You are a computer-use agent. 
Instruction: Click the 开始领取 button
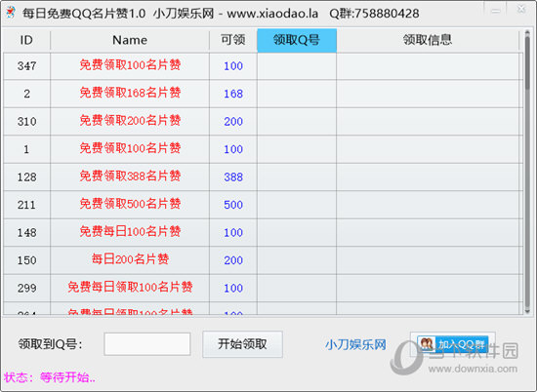pyautogui.click(x=242, y=344)
